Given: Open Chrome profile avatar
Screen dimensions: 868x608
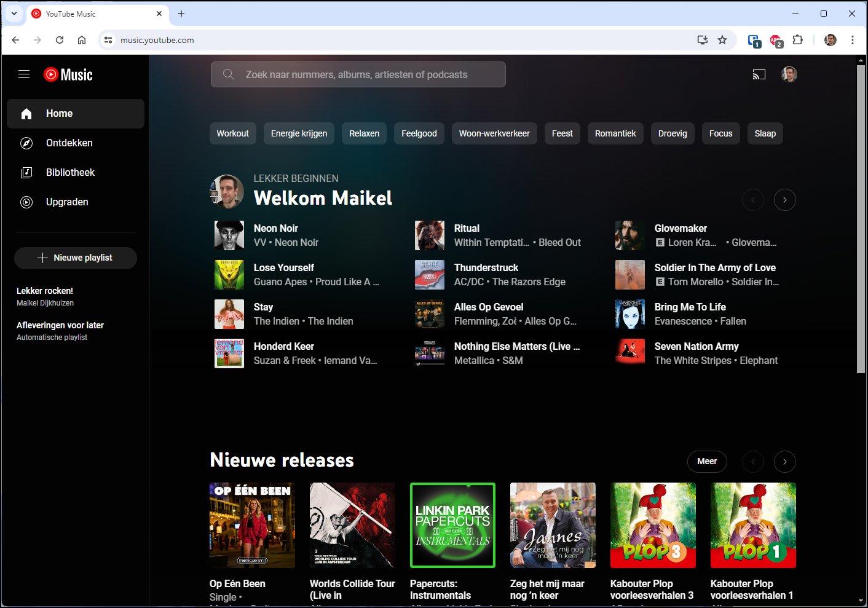Looking at the screenshot, I should pyautogui.click(x=831, y=40).
